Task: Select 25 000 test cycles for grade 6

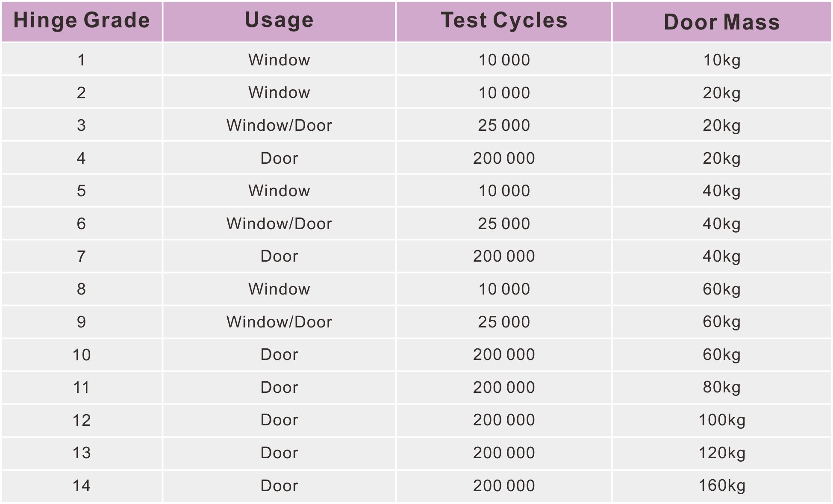Action: [504, 224]
